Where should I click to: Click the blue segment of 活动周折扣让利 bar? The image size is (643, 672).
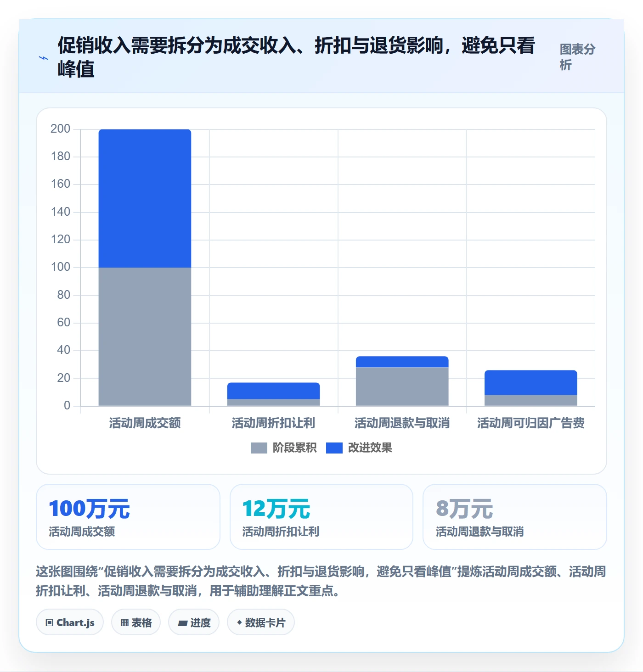tap(273, 391)
